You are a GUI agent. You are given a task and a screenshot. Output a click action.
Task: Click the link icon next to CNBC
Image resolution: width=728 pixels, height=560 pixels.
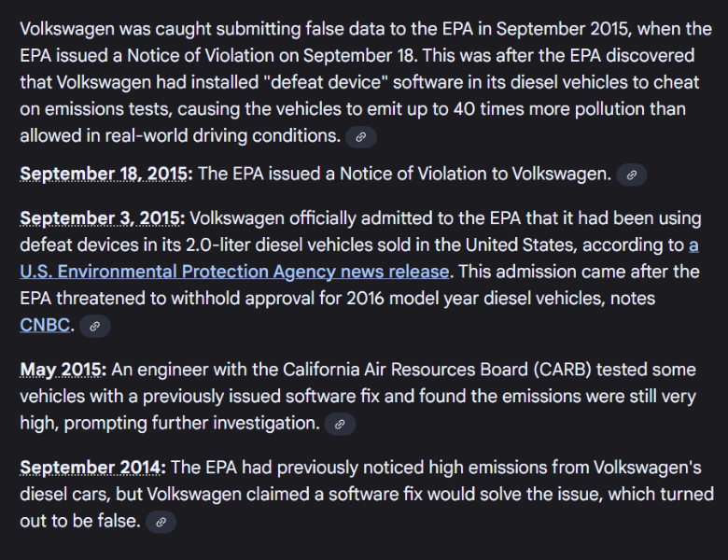tap(95, 327)
